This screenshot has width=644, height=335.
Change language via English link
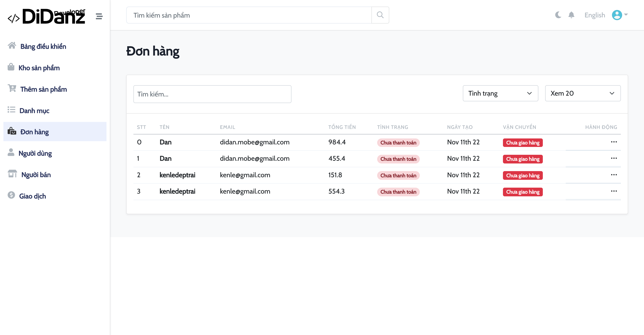coord(595,15)
